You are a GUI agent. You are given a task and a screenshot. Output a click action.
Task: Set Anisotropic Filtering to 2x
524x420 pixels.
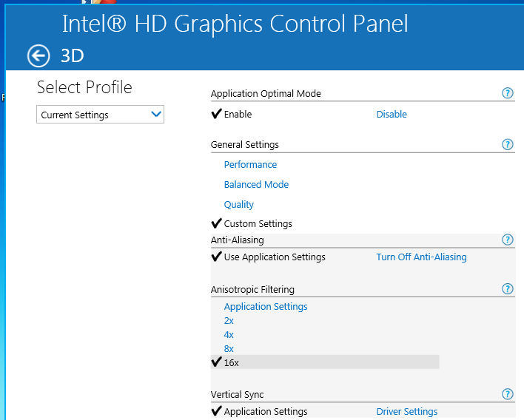[229, 321]
